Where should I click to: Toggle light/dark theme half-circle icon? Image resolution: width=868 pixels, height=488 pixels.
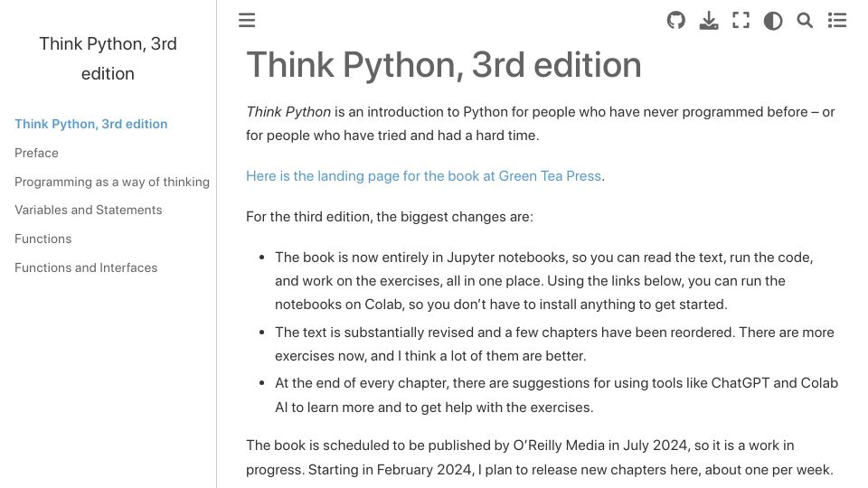tap(773, 21)
